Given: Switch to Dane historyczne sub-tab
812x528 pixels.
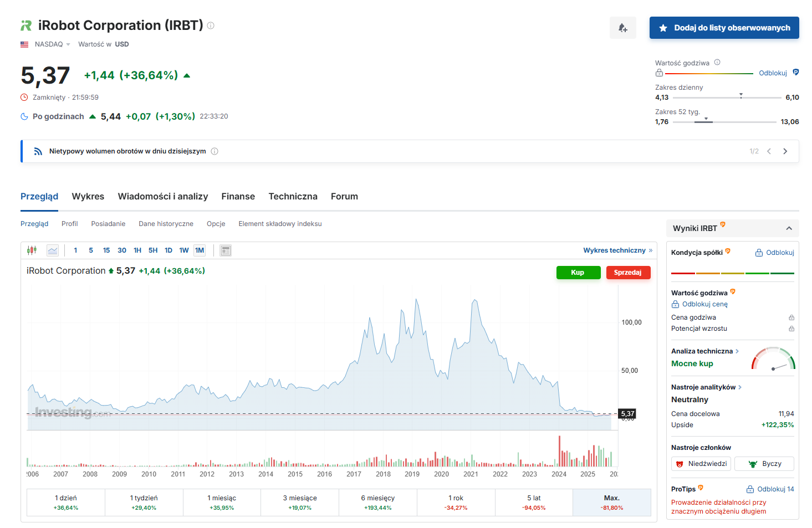Looking at the screenshot, I should pos(166,224).
